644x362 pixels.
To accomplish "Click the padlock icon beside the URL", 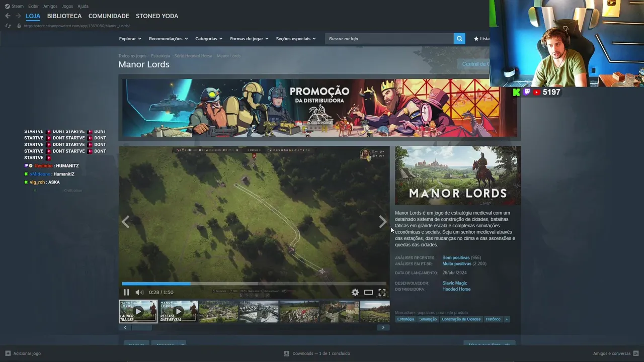I will [x=19, y=26].
